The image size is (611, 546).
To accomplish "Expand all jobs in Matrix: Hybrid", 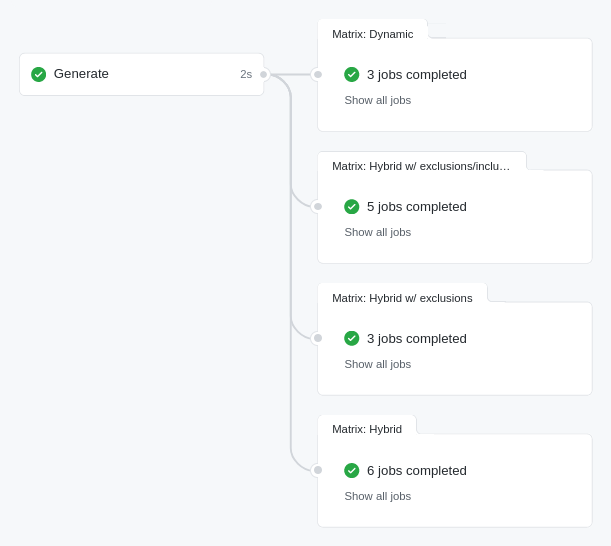I will coord(377,496).
